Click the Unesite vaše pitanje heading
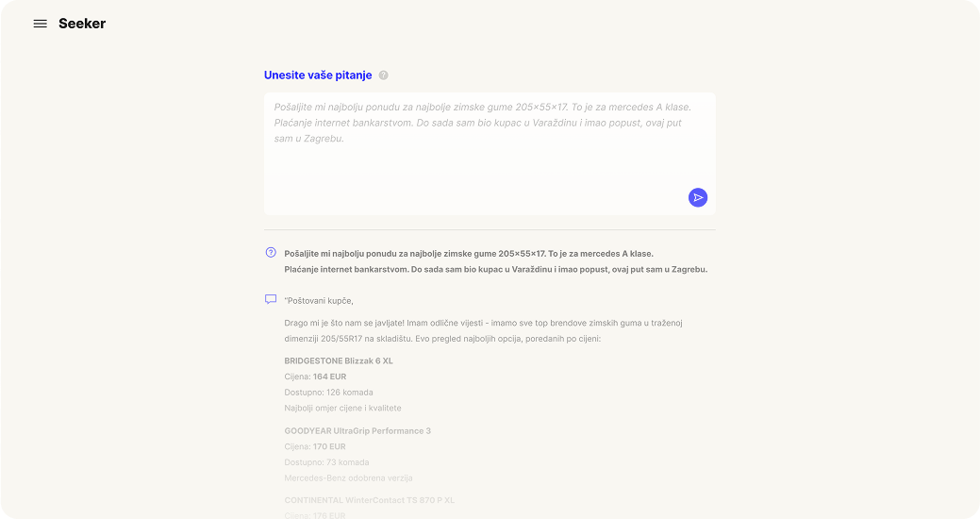This screenshot has width=980, height=519. click(318, 75)
